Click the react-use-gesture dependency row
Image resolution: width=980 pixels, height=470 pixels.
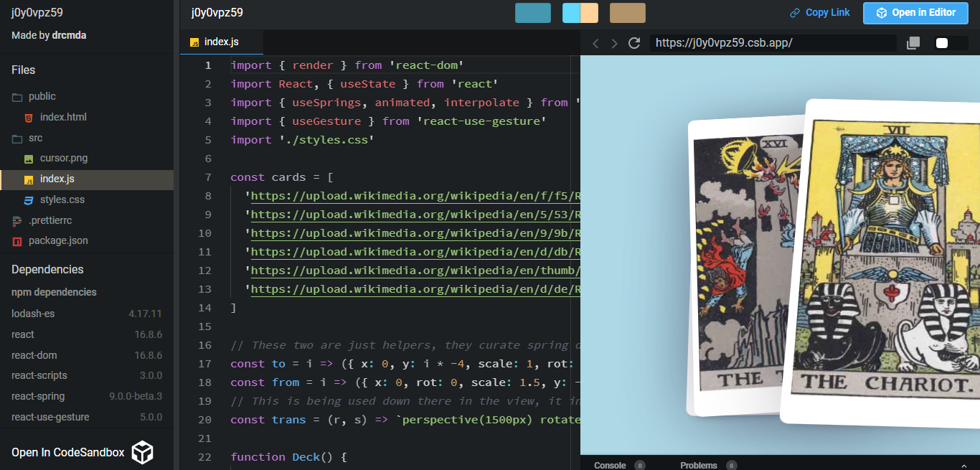[87, 417]
